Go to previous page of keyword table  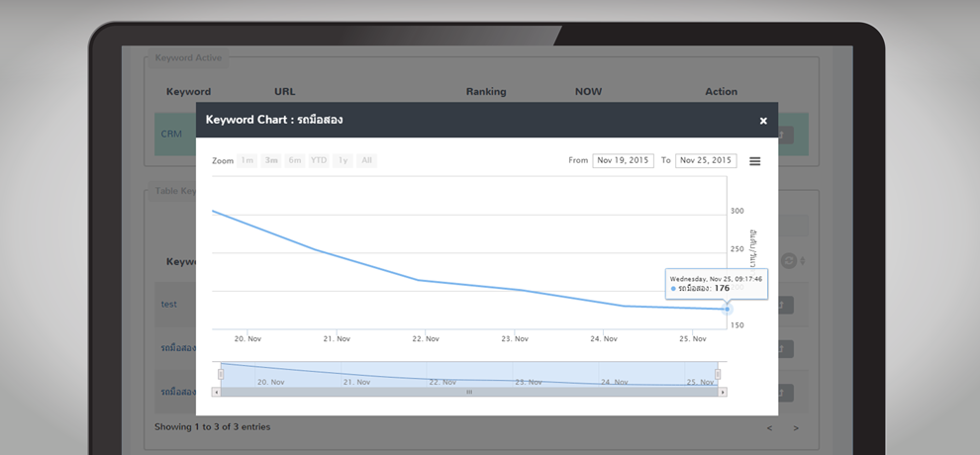(x=769, y=428)
